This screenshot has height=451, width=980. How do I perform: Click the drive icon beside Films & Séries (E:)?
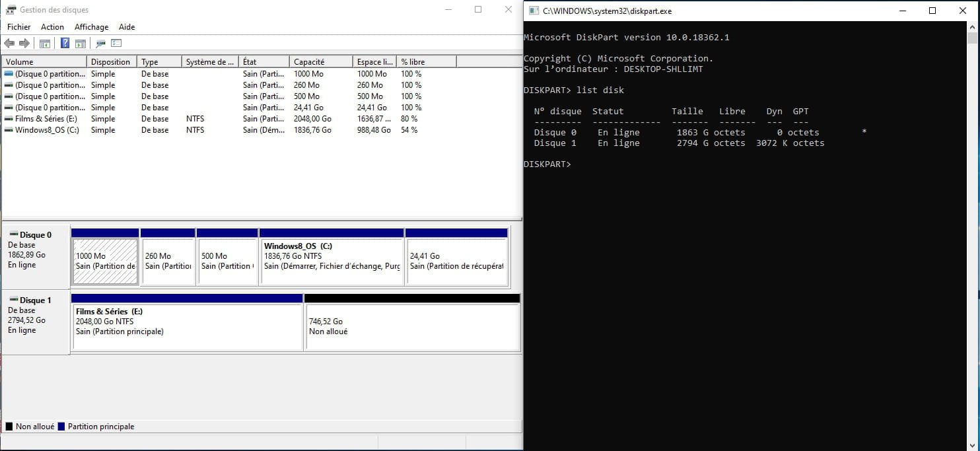click(9, 119)
